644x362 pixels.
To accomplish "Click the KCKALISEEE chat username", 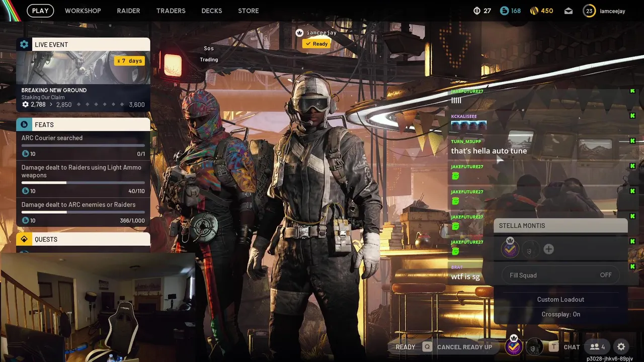I will pos(464,117).
